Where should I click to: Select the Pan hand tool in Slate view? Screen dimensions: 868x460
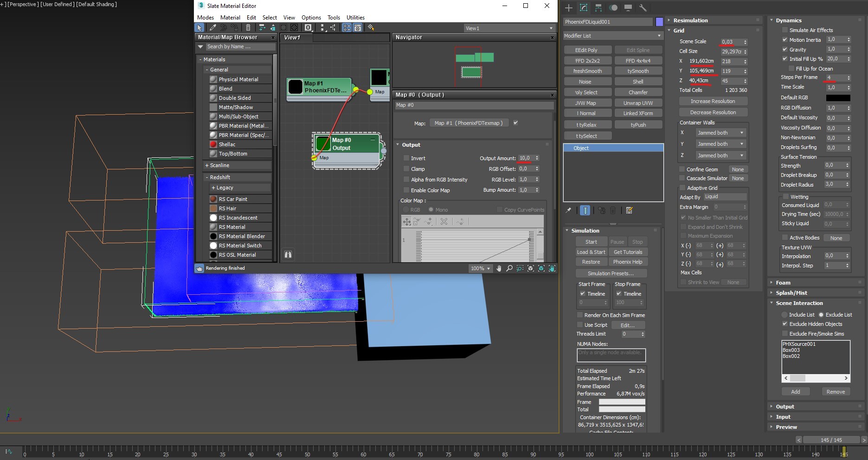[499, 268]
